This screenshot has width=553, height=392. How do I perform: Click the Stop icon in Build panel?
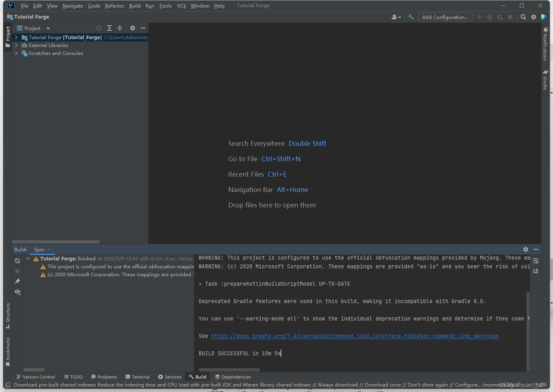(17, 271)
